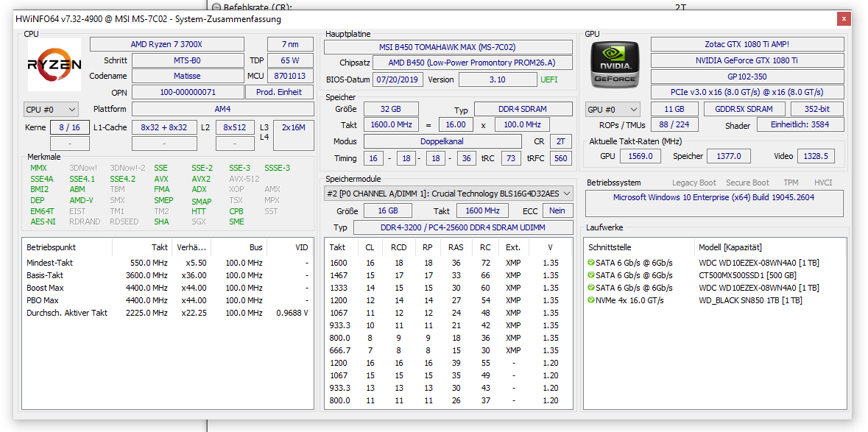868x432 pixels.
Task: Click the BIOS date 07/20/2019 field
Action: coord(398,79)
